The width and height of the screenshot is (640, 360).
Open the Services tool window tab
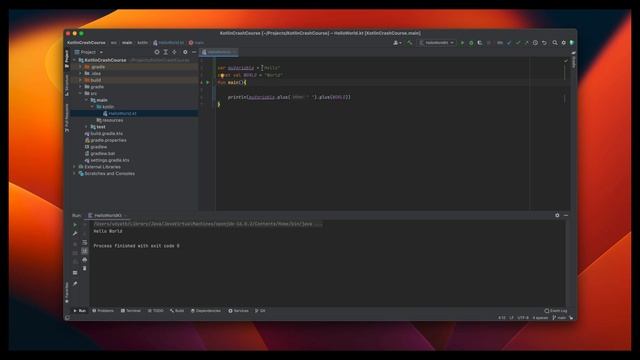[x=238, y=311]
